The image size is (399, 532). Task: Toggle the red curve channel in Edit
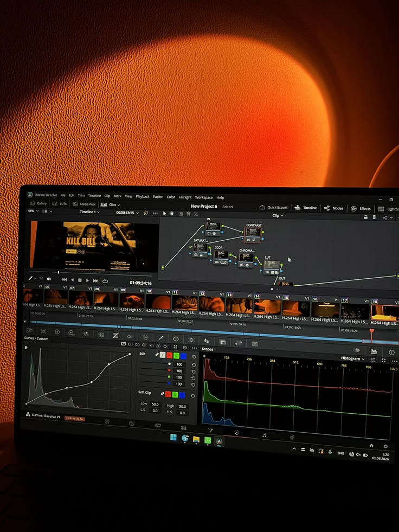pos(169,355)
